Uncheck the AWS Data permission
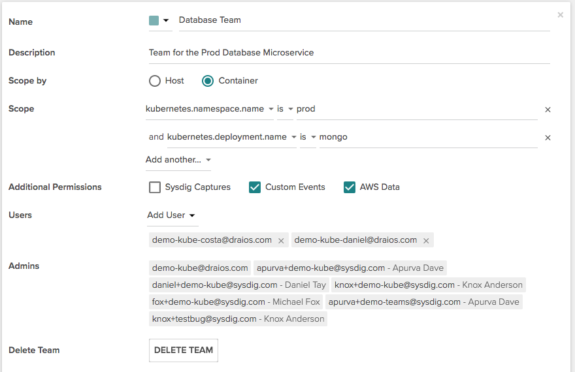575x372 pixels. pos(349,187)
